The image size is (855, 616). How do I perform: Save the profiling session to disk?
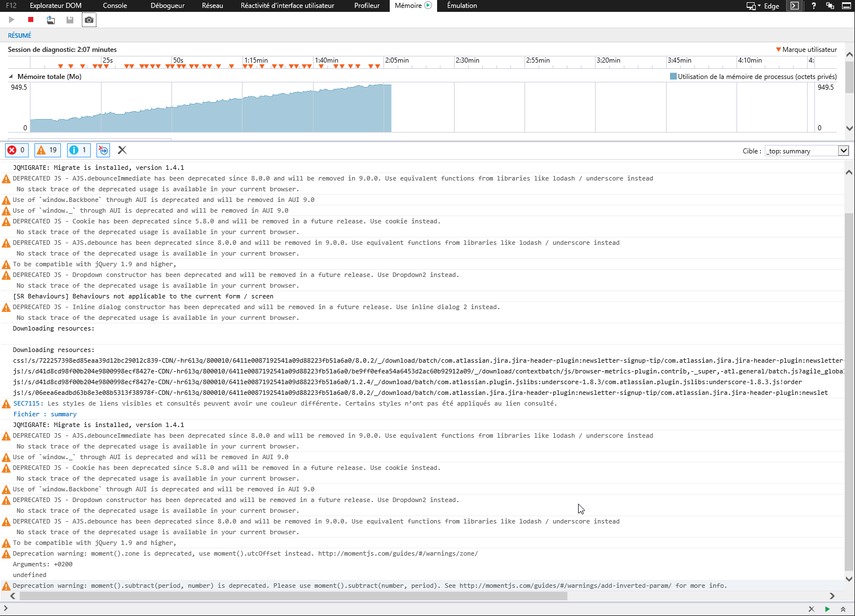pyautogui.click(x=70, y=20)
